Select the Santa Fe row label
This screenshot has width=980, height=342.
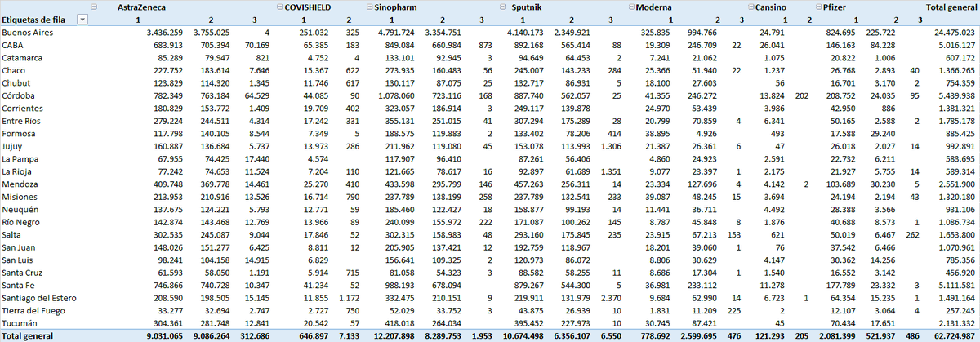17,284
